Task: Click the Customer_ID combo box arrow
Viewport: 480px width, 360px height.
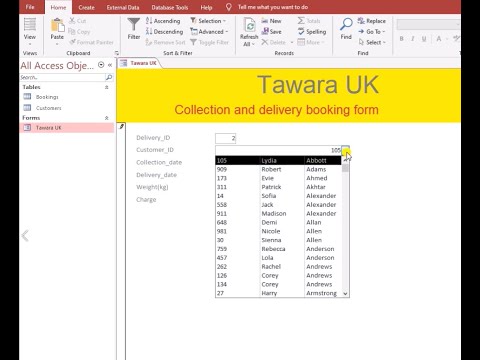Action: point(346,150)
